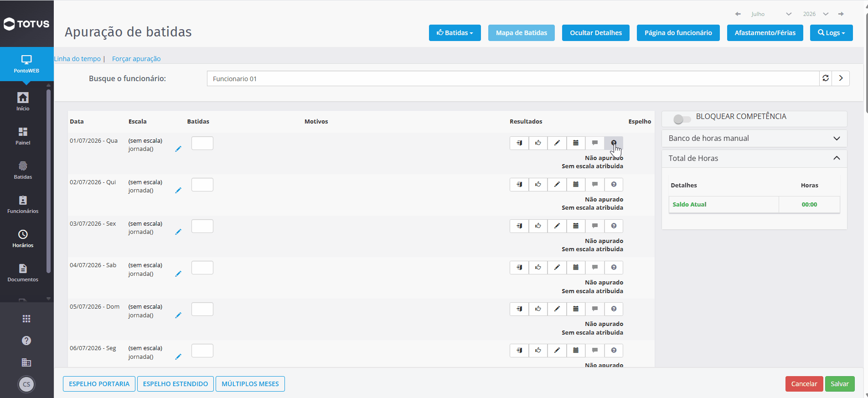Viewport: 868px width, 398px height.
Task: Click batidas input box for 01/07/2026
Action: click(202, 143)
